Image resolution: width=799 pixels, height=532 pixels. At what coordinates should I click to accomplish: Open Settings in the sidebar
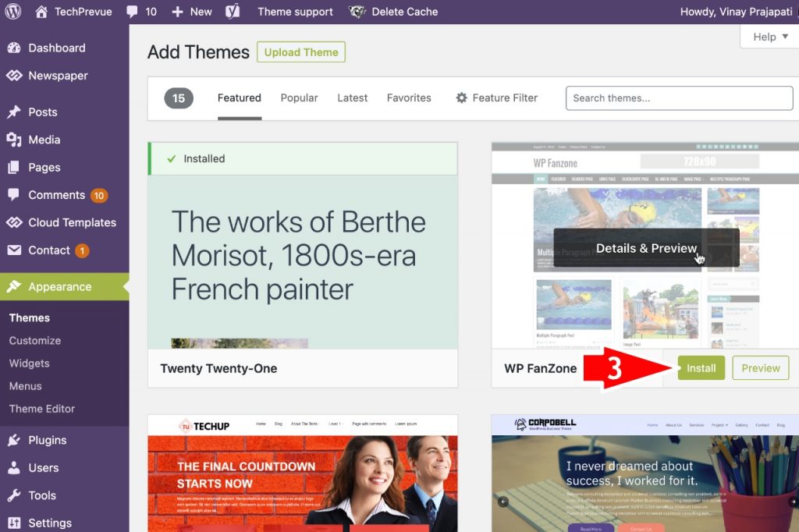coord(50,523)
